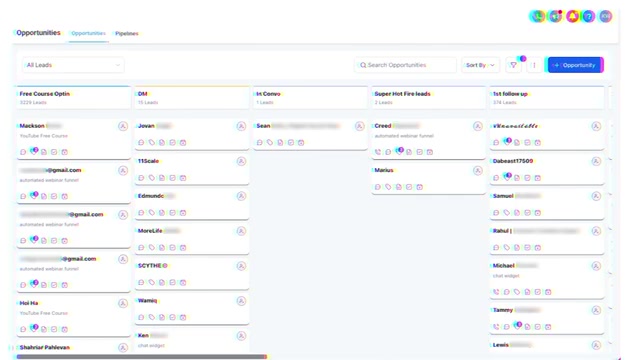The image size is (640, 360).
Task: Click the owner avatar on Jovan card
Action: coord(241,126)
